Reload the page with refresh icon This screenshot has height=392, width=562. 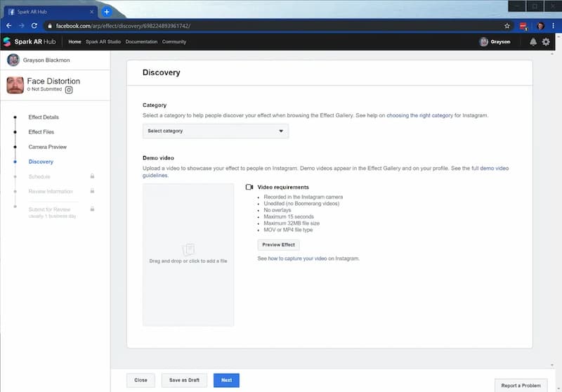34,26
